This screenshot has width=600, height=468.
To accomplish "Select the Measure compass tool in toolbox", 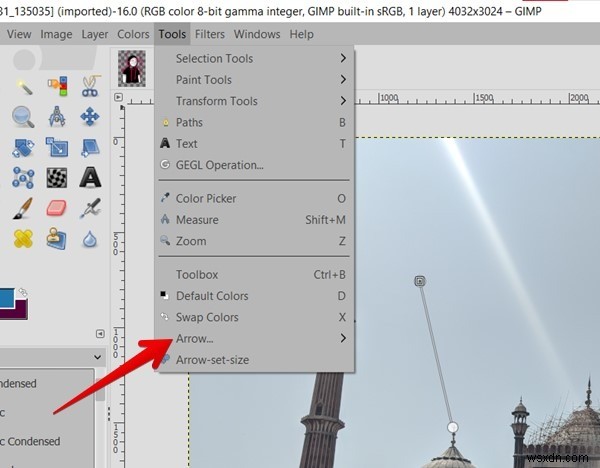I will (x=57, y=116).
